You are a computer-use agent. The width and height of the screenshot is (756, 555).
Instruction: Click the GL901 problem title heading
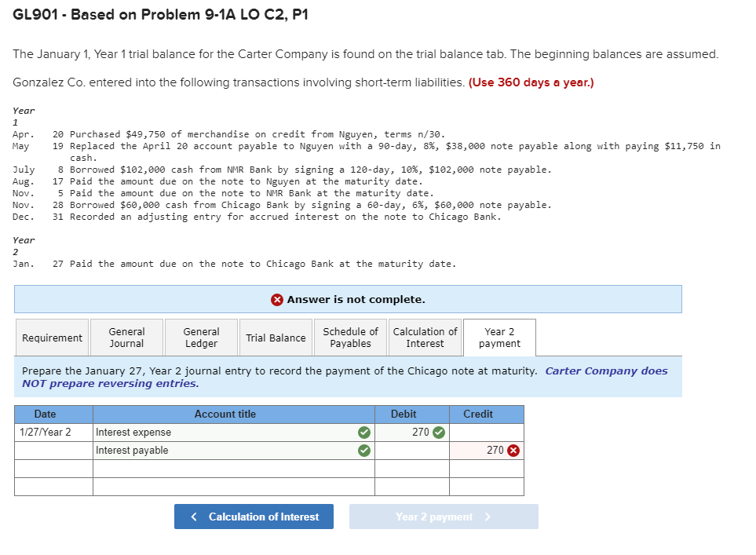pyautogui.click(x=160, y=14)
